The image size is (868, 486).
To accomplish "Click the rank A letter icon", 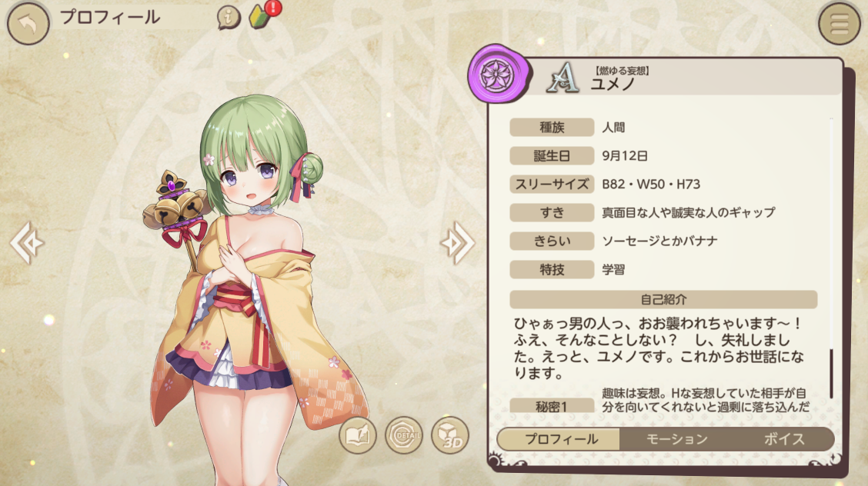I will pos(563,77).
